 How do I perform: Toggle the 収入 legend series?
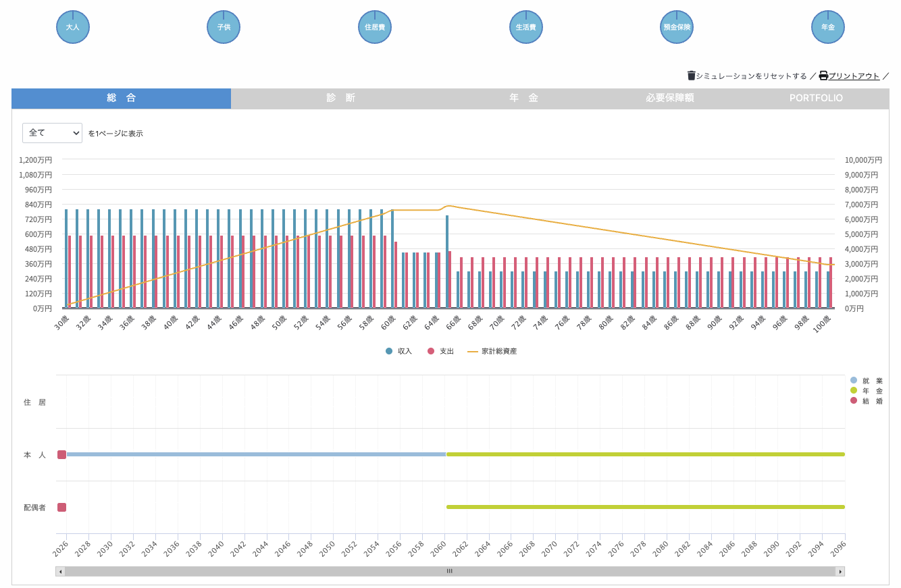(398, 351)
